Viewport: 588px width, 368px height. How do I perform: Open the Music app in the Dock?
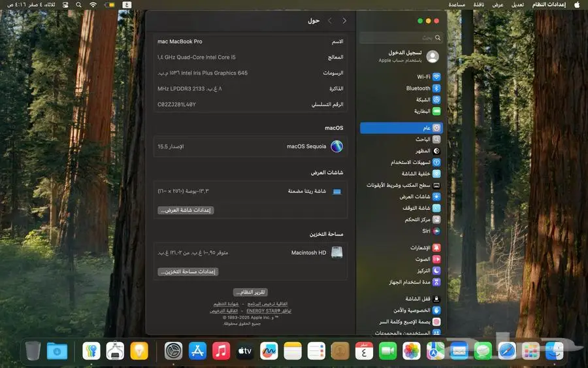tap(221, 351)
